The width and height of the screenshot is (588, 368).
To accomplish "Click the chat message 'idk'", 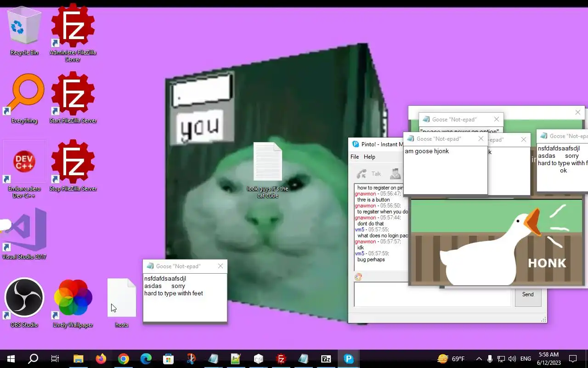I will [x=361, y=247].
